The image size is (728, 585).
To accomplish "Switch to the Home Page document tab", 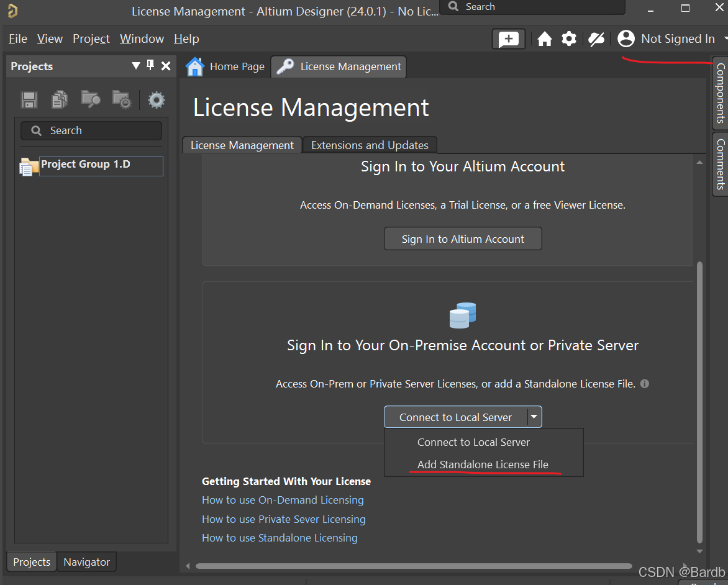I will (225, 67).
